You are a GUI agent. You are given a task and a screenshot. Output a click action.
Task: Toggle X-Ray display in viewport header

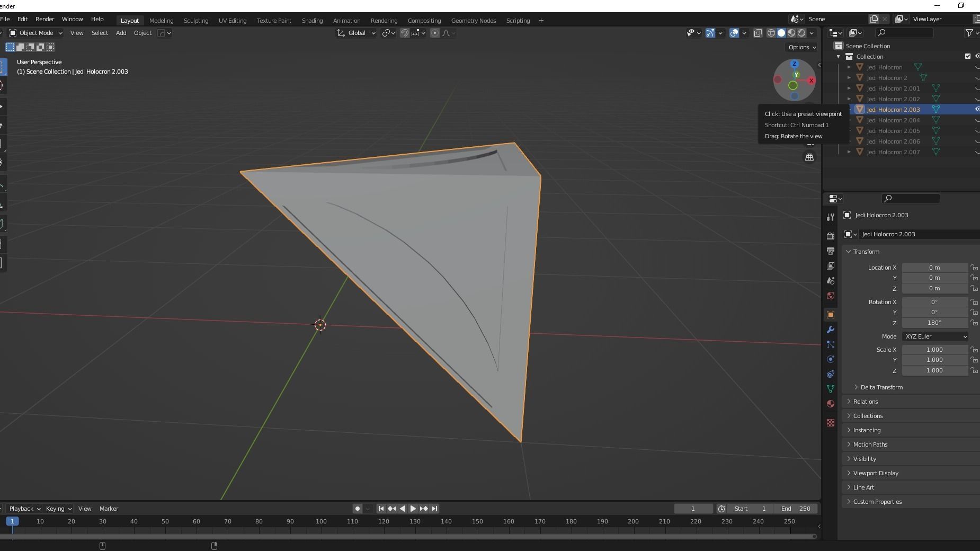point(758,33)
